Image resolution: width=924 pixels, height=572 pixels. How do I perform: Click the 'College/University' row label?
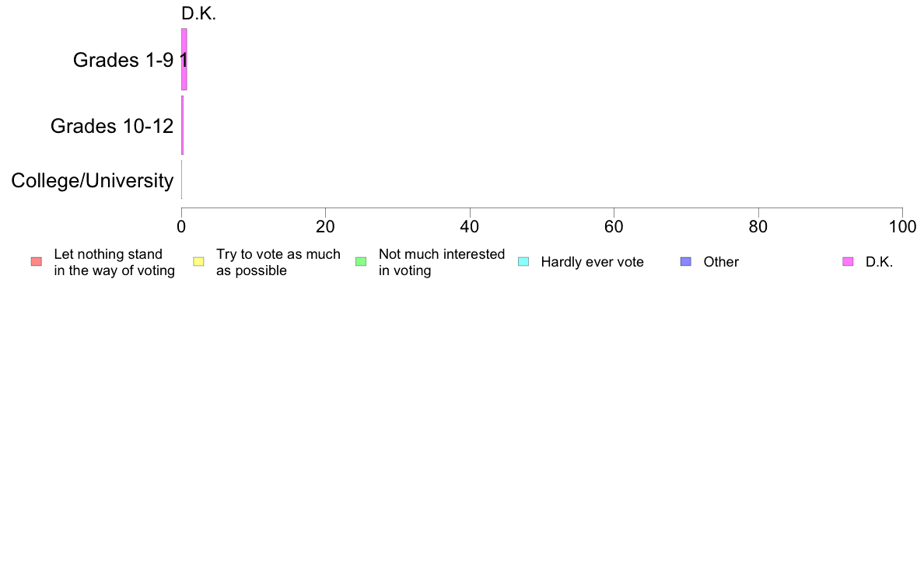93,181
